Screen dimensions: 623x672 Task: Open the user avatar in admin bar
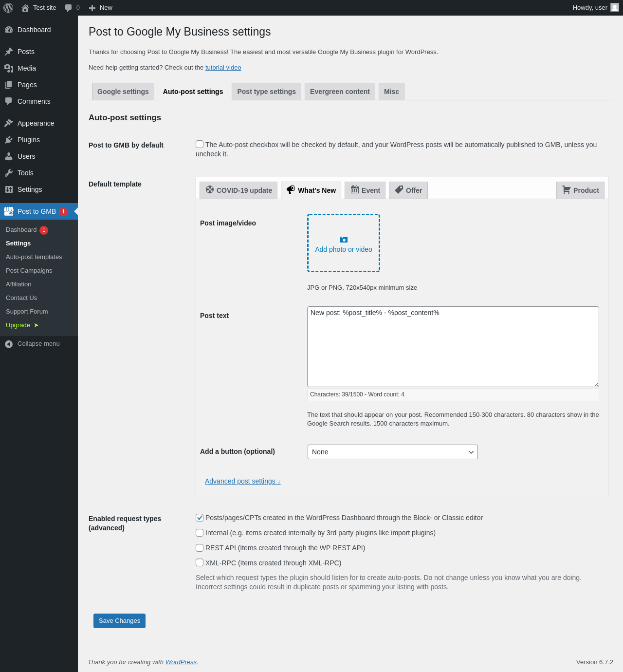click(x=615, y=7)
